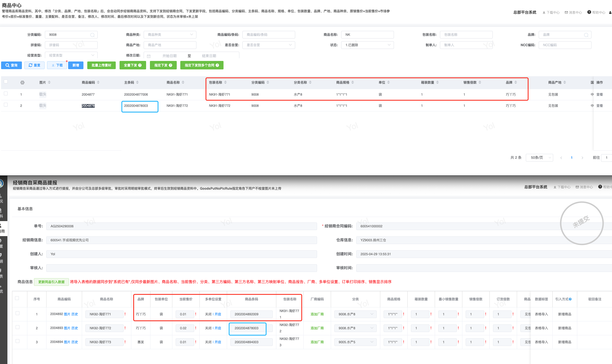The height and width of the screenshot is (364, 612).
Task: Click the help icon on 全量下发 button
Action: pyautogui.click(x=140, y=65)
